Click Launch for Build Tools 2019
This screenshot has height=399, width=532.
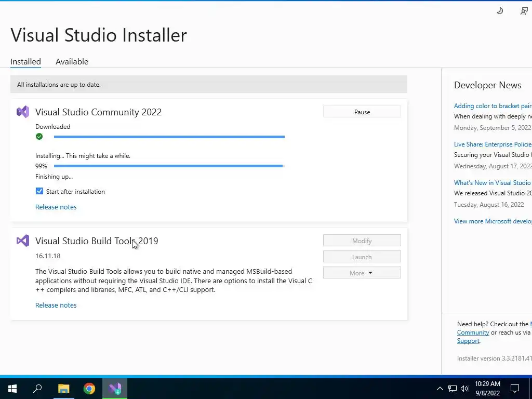(362, 257)
